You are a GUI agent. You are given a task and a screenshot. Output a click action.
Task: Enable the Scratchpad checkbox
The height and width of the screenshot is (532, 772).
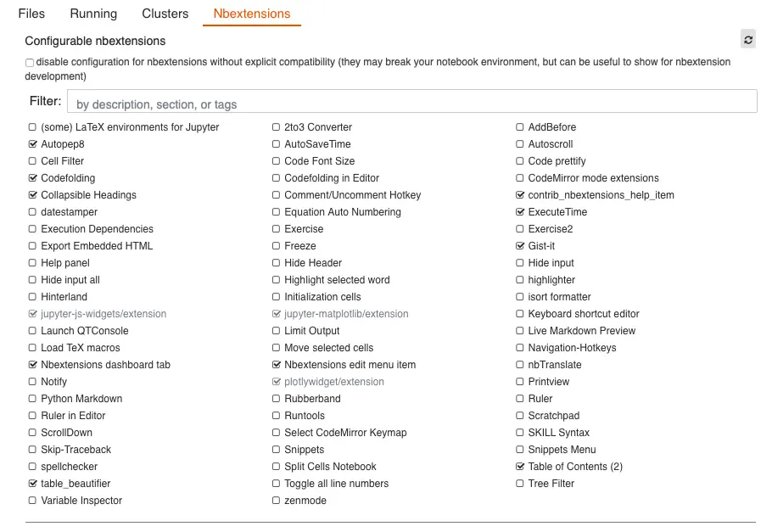click(x=520, y=416)
